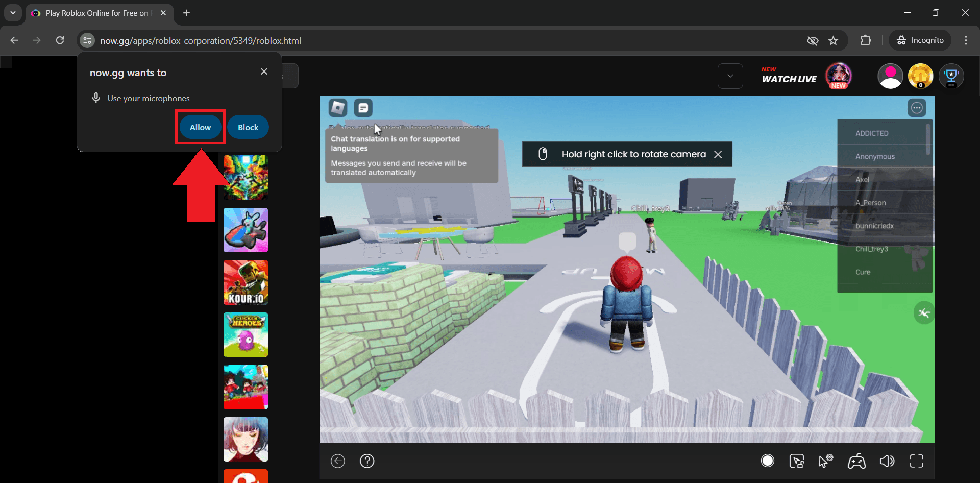Click Allow in the microphone permission prompt
980x483 pixels.
point(200,127)
